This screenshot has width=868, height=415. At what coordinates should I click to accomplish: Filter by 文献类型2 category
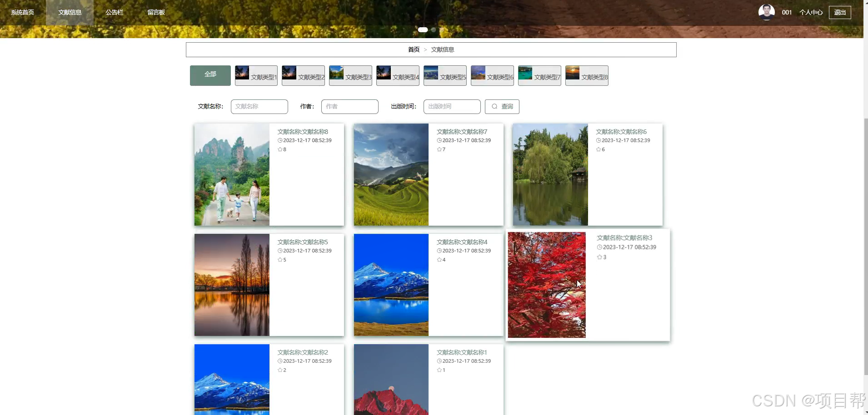[303, 75]
